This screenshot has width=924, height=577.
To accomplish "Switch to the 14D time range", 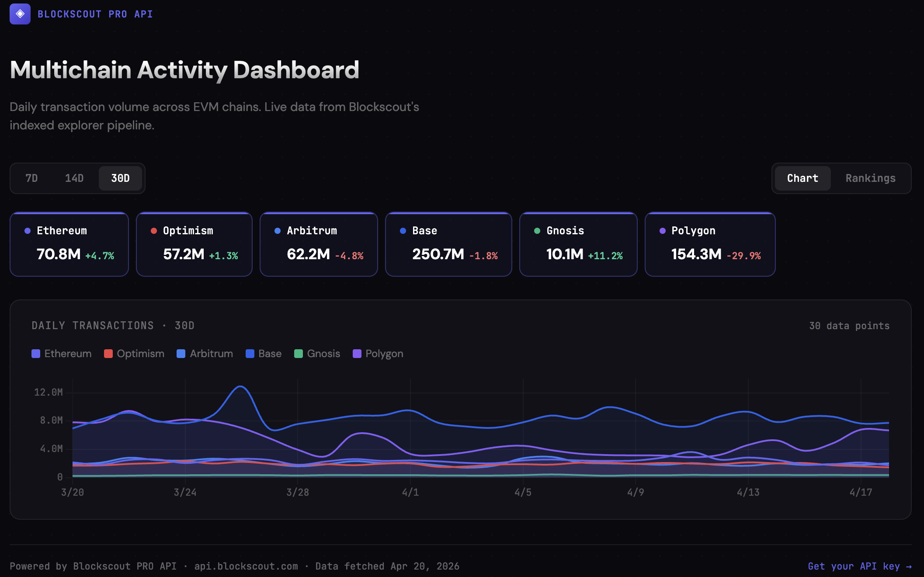I will coord(74,178).
